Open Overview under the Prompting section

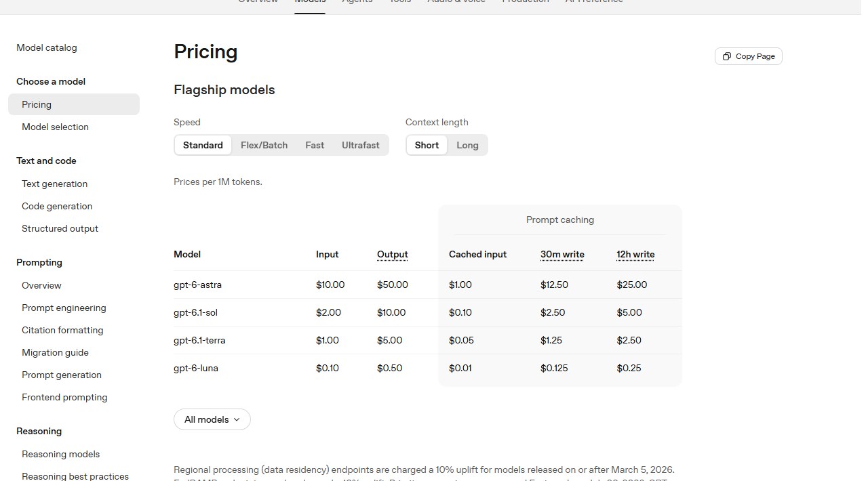coord(41,285)
